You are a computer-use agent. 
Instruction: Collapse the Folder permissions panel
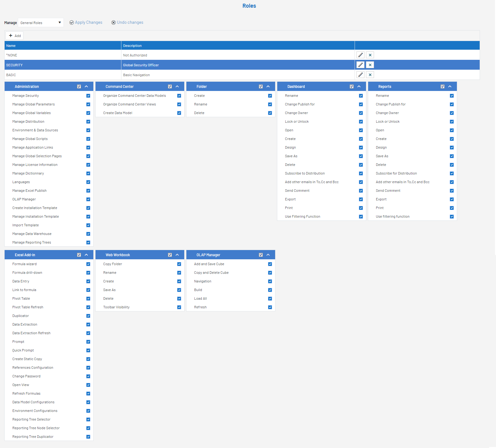pyautogui.click(x=268, y=87)
